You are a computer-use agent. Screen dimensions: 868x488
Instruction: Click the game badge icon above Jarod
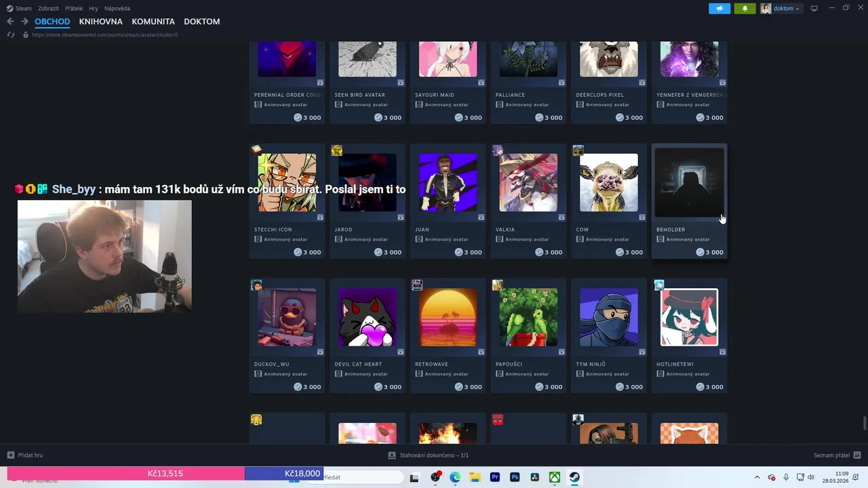point(336,150)
